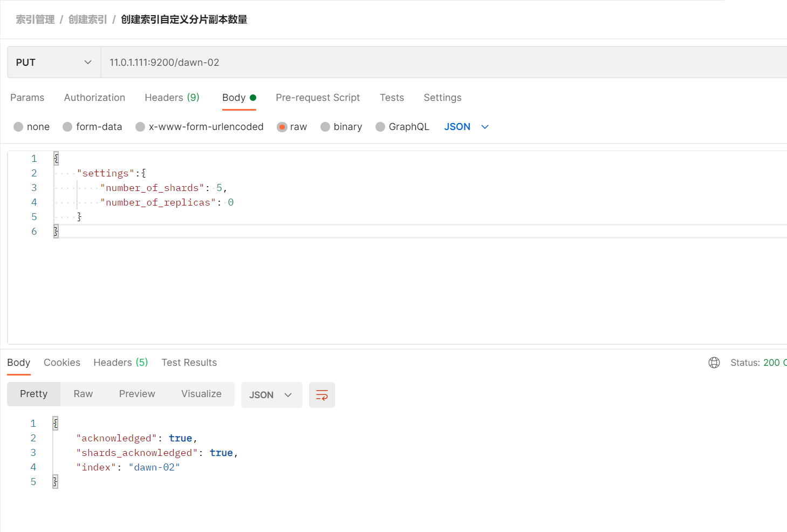Go to the Tests tab
The image size is (787, 532).
(392, 98)
